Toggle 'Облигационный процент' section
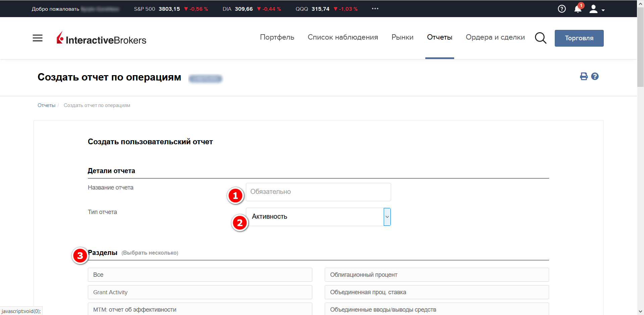The height and width of the screenshot is (315, 644). 436,275
